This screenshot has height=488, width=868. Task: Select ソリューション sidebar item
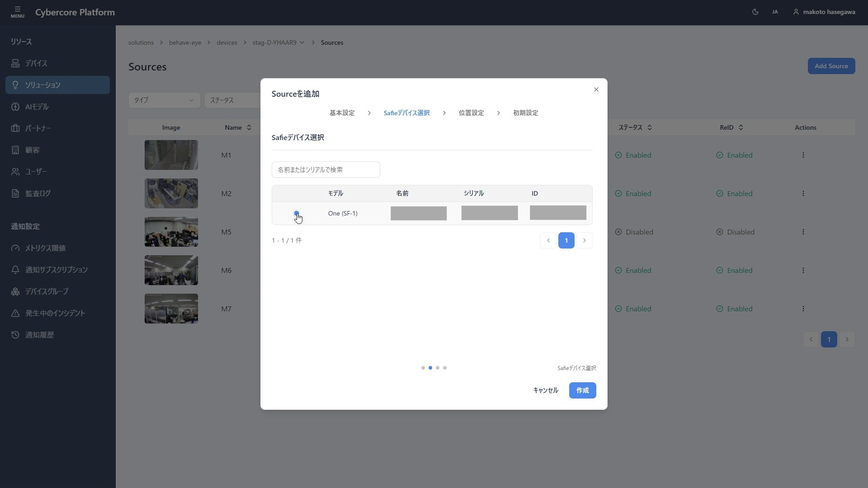[x=57, y=85]
